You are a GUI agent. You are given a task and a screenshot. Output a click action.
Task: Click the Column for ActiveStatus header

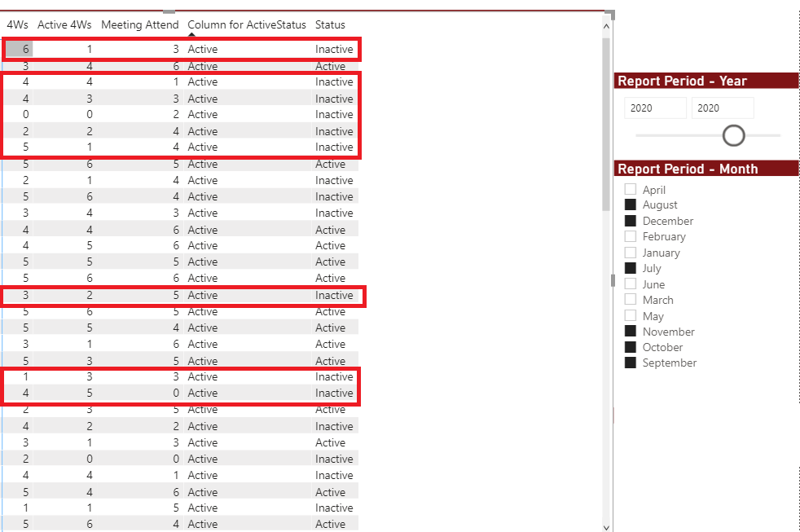pos(247,24)
